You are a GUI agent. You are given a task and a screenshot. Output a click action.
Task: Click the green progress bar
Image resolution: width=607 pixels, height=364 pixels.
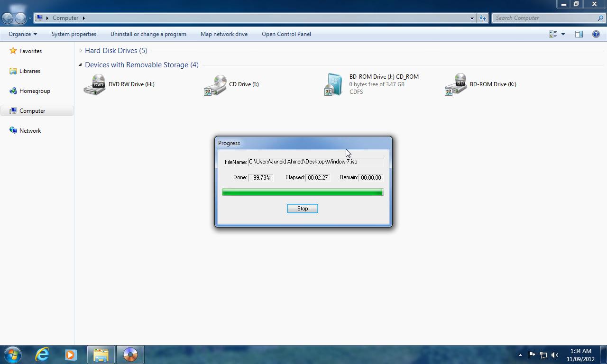point(302,192)
